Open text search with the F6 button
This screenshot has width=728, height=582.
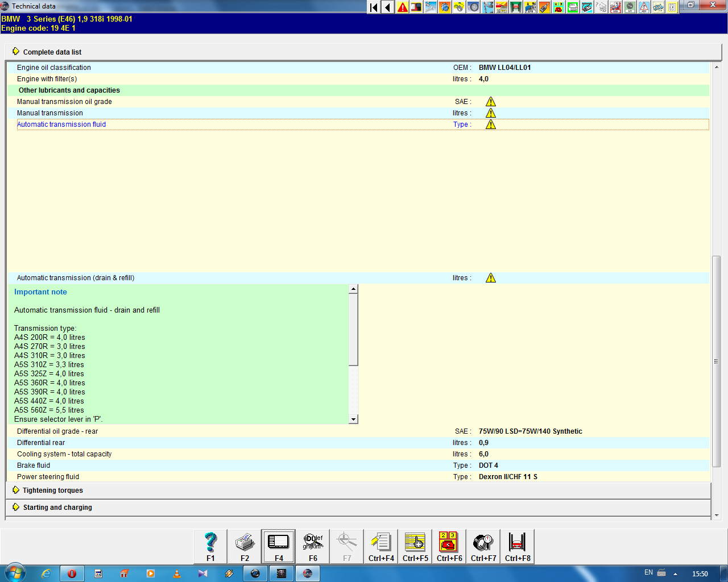point(313,547)
